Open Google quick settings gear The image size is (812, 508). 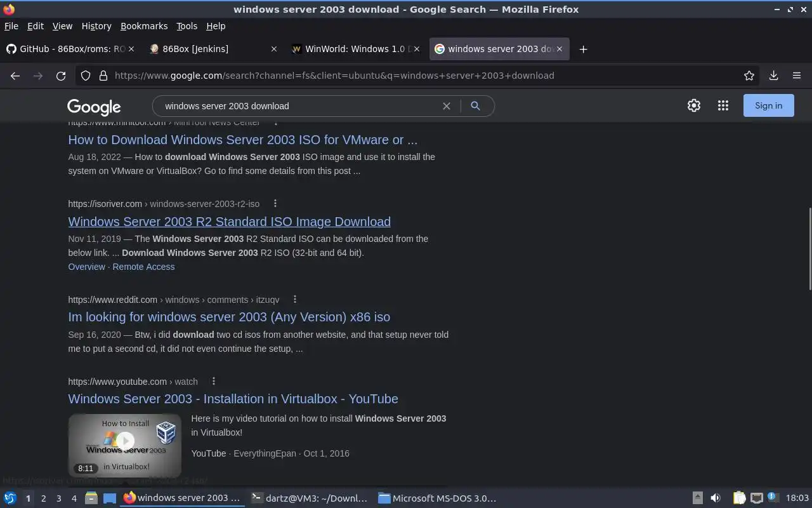tap(694, 106)
